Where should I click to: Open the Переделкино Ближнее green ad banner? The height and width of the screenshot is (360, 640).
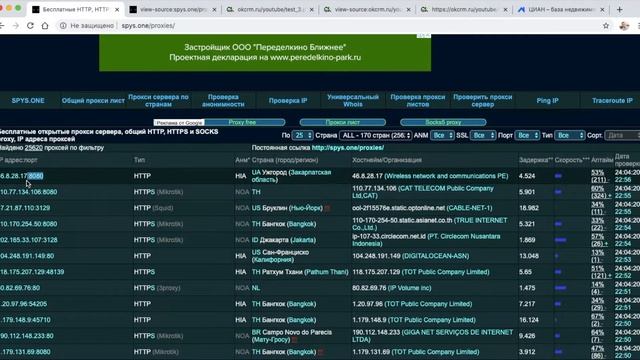265,53
